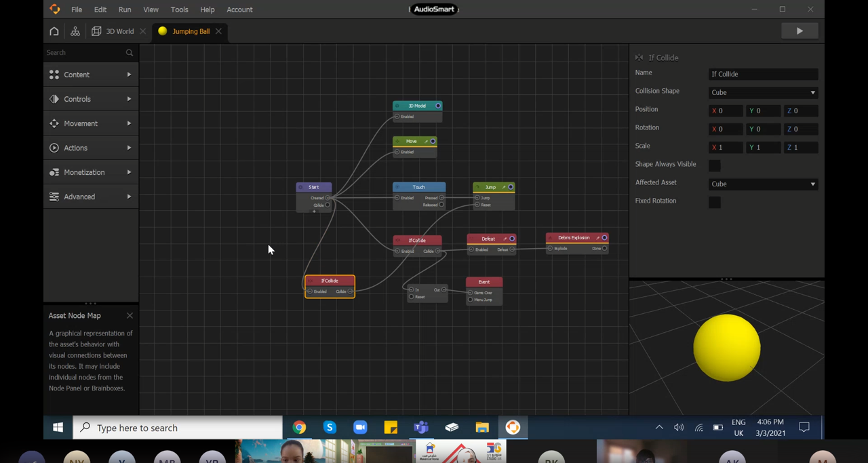Viewport: 868px width, 463px height.
Task: Click the search magnifier icon in node panel
Action: point(130,53)
